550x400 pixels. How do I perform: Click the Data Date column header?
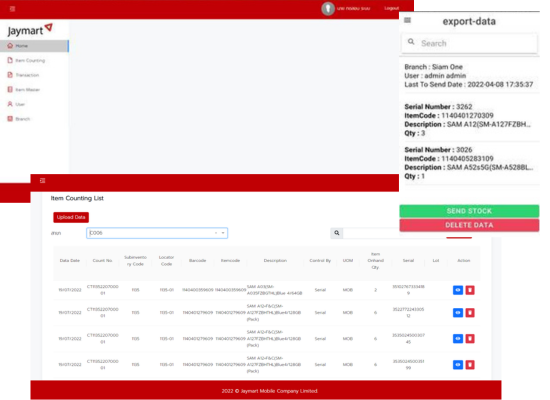coord(70,261)
